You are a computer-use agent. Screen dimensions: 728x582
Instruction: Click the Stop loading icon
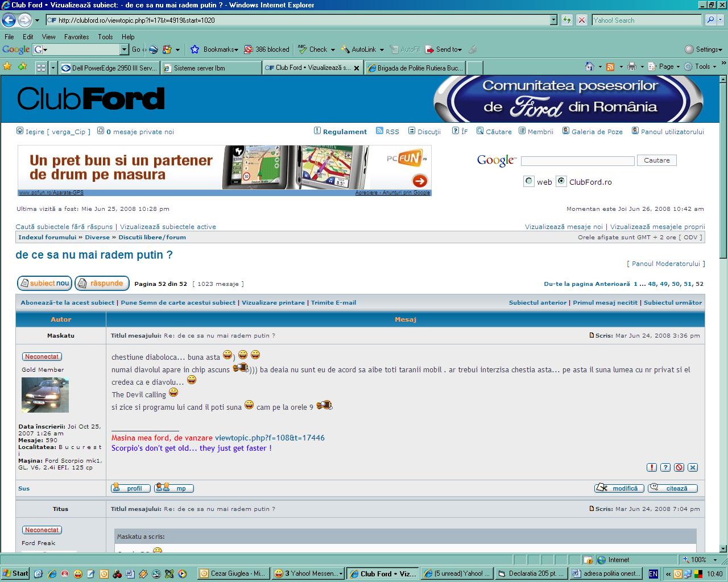pos(581,20)
